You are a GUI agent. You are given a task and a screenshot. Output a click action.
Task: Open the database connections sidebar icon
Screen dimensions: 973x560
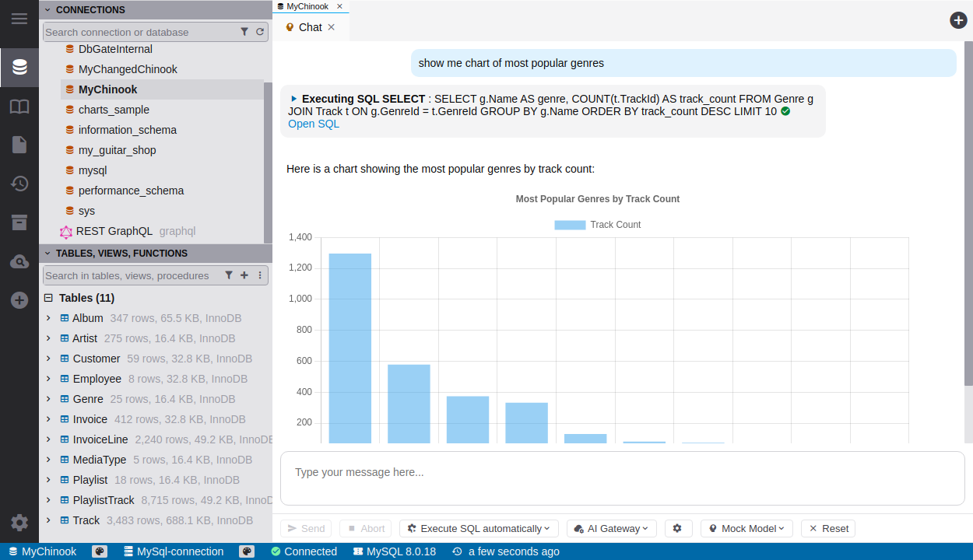[19, 68]
